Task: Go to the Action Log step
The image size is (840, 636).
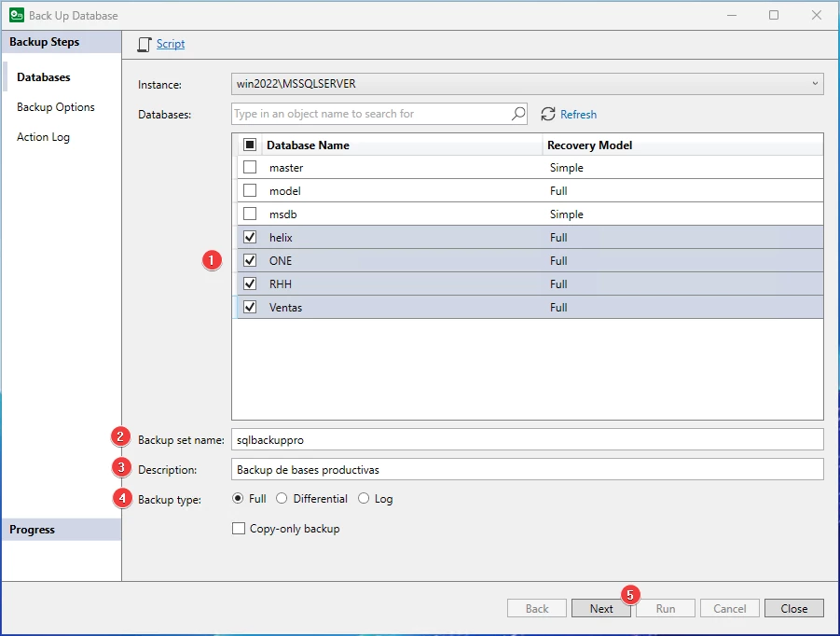Action: (x=44, y=137)
